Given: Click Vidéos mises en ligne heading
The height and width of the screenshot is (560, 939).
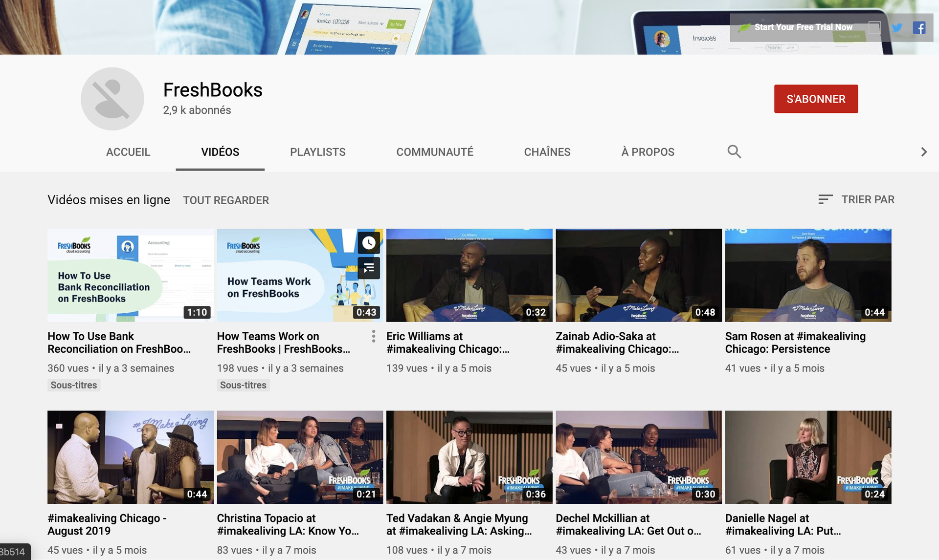Looking at the screenshot, I should (x=109, y=200).
